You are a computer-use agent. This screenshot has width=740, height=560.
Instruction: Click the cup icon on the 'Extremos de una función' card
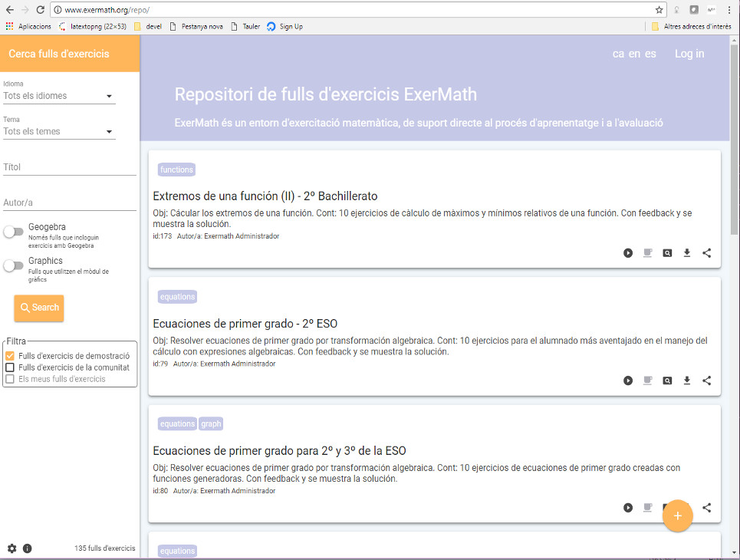pos(647,253)
